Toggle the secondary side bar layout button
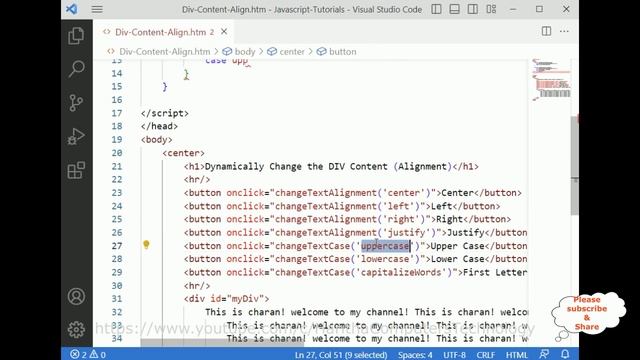This screenshot has width=640, height=360. click(x=473, y=9)
